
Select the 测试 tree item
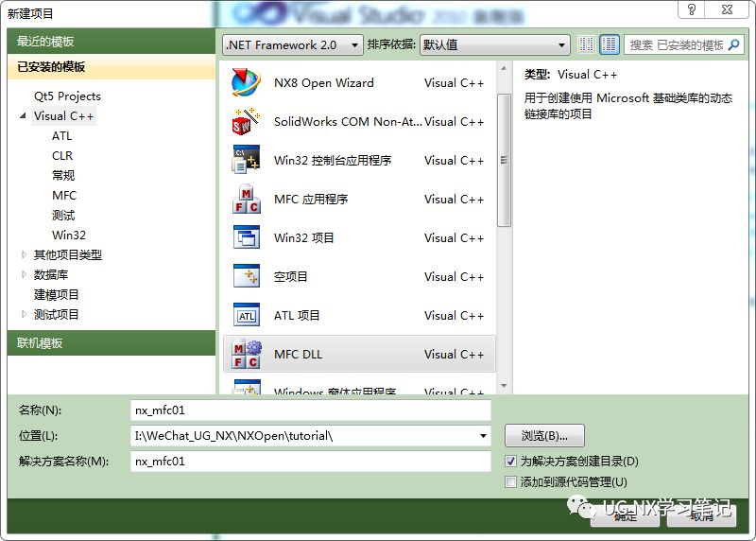(63, 216)
